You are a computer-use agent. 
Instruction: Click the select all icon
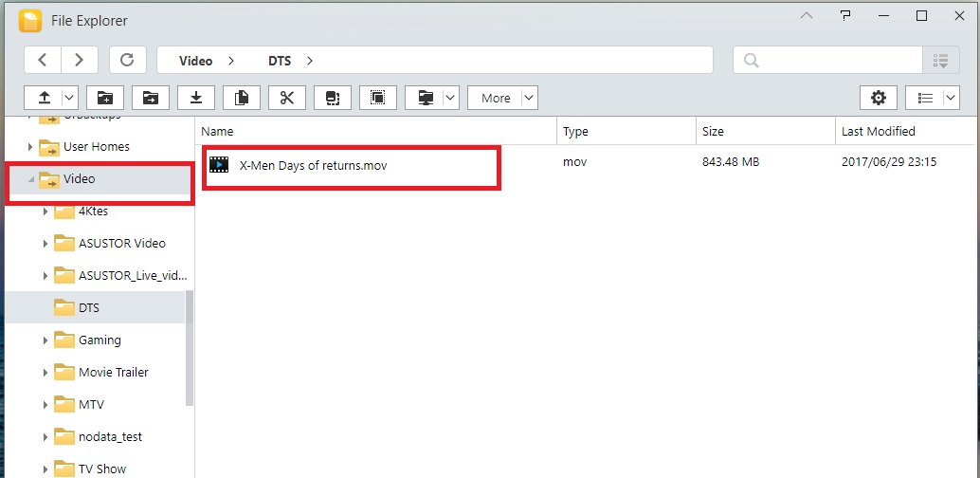[x=378, y=98]
